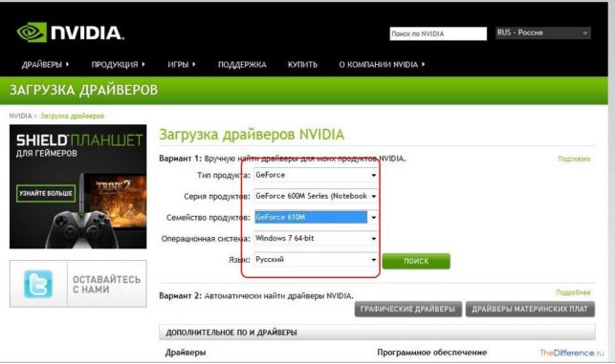Open the Драйверы menu
Screen dimensions: 615x364
point(46,64)
